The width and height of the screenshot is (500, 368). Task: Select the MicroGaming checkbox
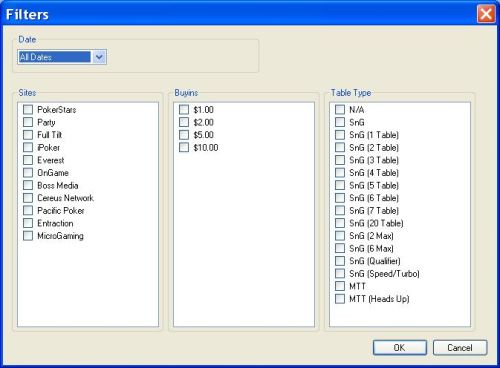click(x=28, y=236)
